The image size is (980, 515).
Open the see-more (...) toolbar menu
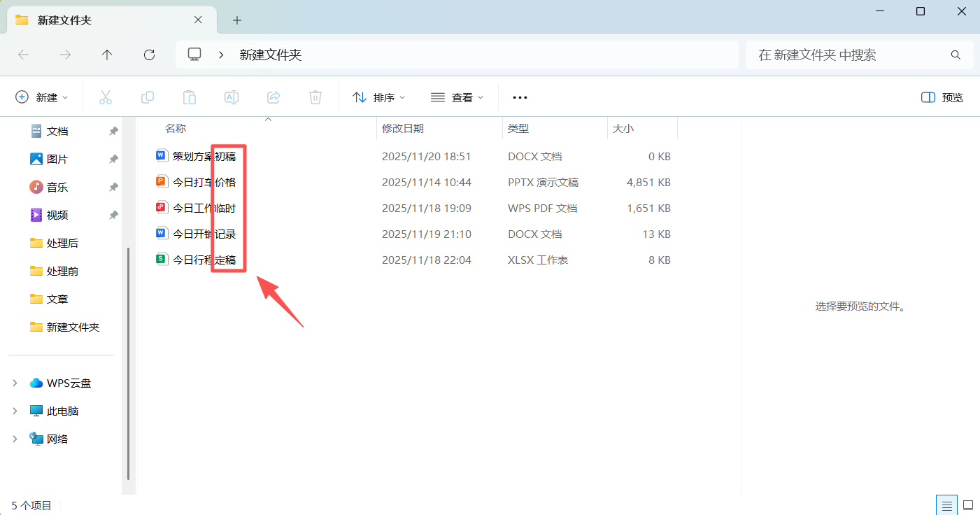(520, 97)
